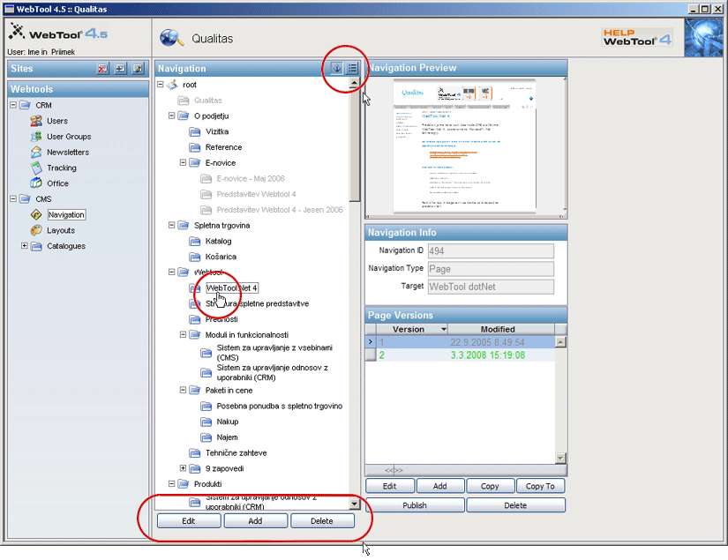Collapse the E-novice tree node
The width and height of the screenshot is (728, 560).
(184, 163)
